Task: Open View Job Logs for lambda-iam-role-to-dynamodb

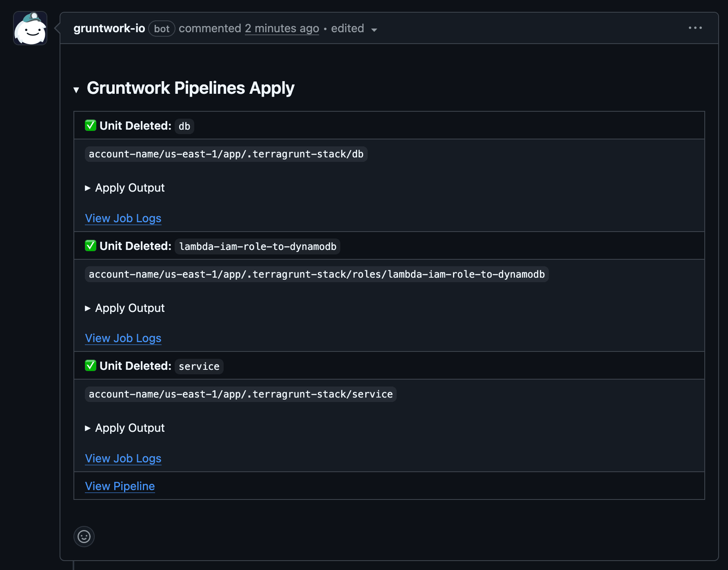Action: click(x=123, y=338)
